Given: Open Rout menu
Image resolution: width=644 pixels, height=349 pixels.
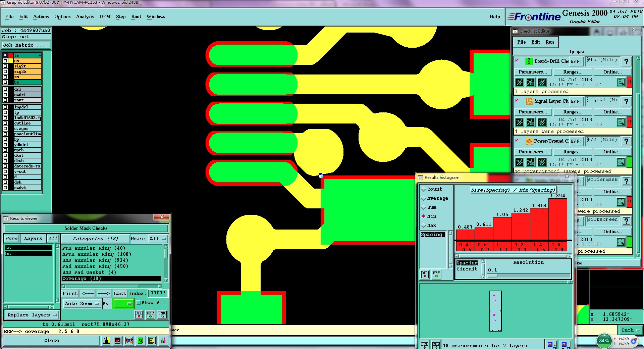Looking at the screenshot, I should 136,16.
